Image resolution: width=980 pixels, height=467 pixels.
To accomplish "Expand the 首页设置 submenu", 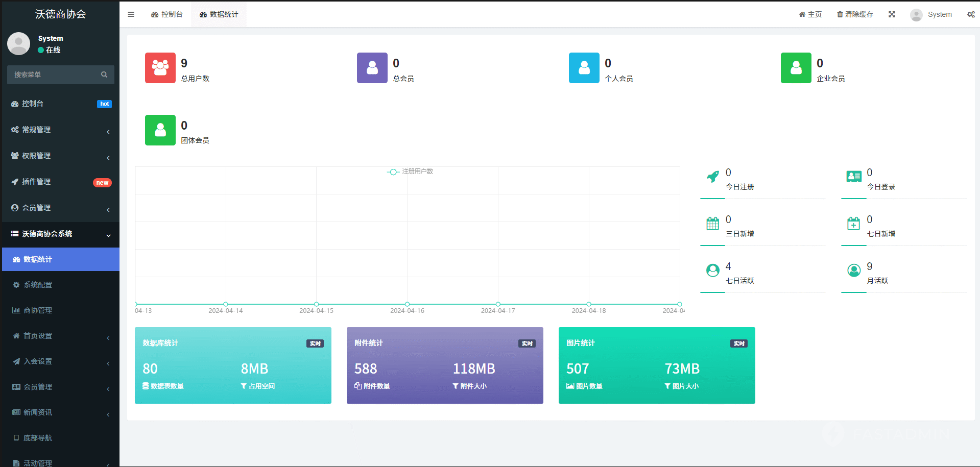I will click(61, 336).
